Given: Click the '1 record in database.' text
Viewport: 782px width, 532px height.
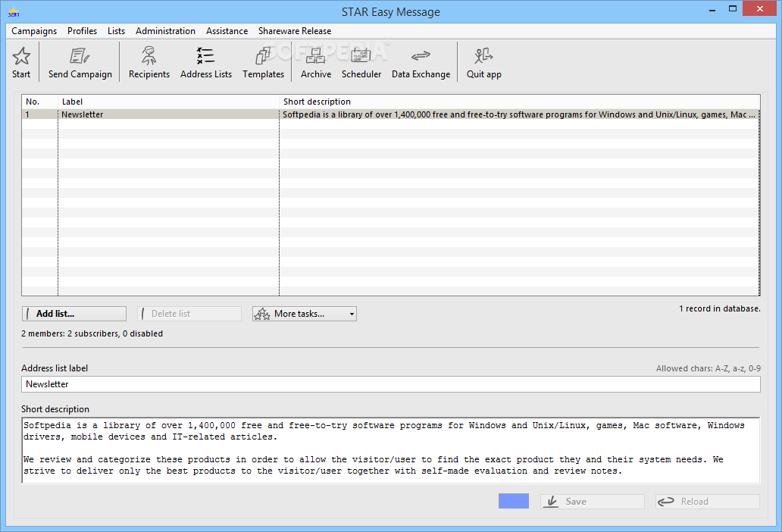Looking at the screenshot, I should pyautogui.click(x=720, y=308).
